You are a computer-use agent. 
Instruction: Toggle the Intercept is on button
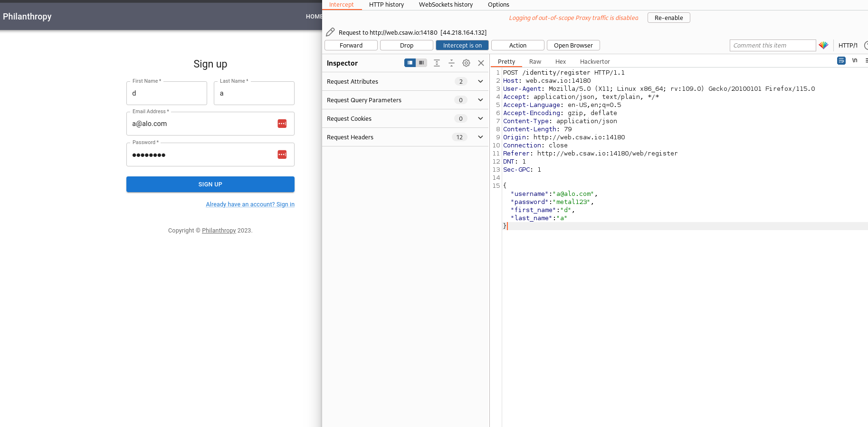pyautogui.click(x=462, y=45)
